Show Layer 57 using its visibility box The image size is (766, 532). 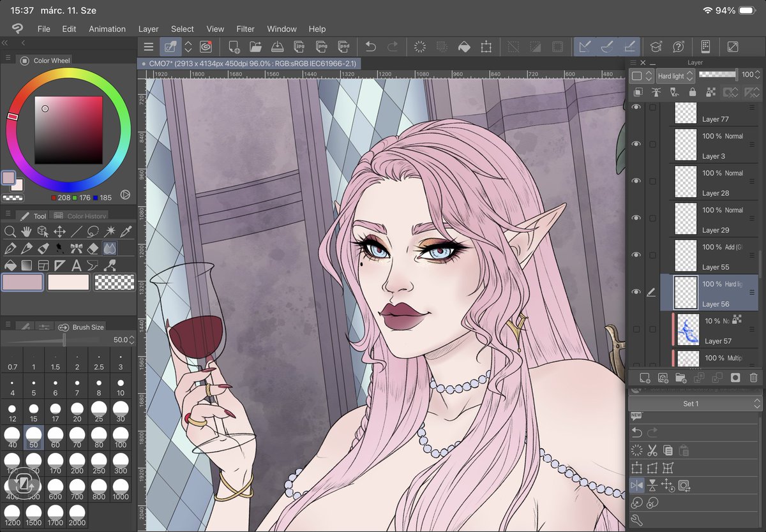click(636, 329)
